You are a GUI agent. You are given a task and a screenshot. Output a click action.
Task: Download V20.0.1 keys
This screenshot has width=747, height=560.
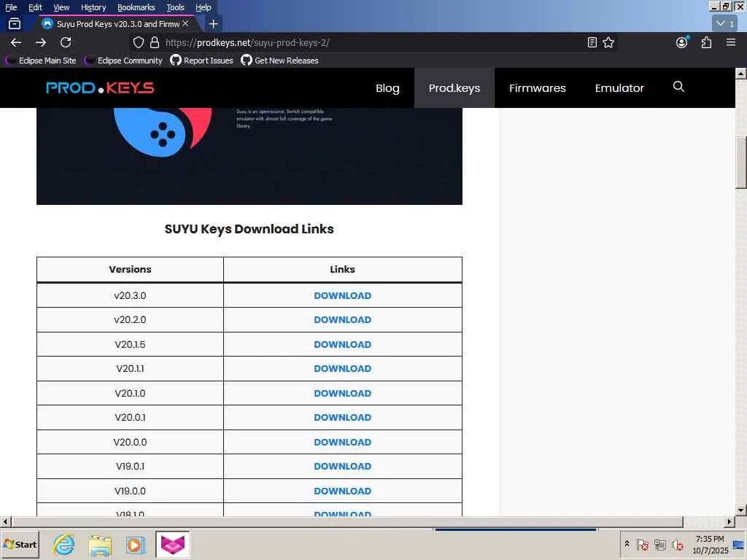(343, 417)
